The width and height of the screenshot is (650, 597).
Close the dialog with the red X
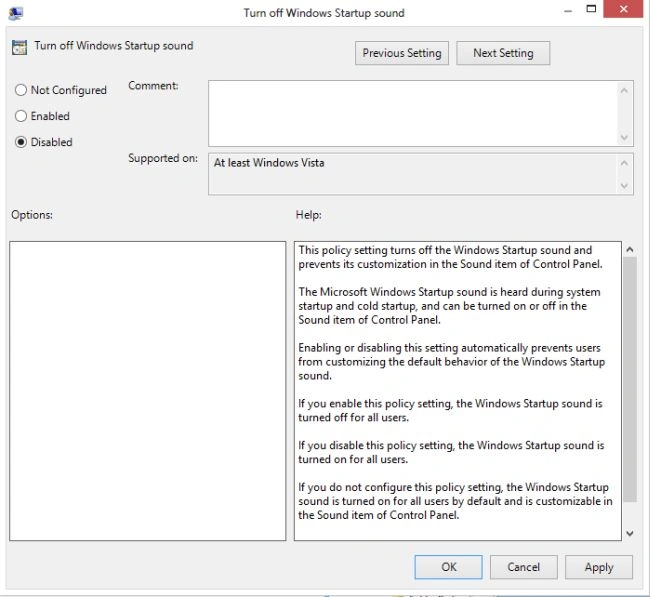click(623, 9)
